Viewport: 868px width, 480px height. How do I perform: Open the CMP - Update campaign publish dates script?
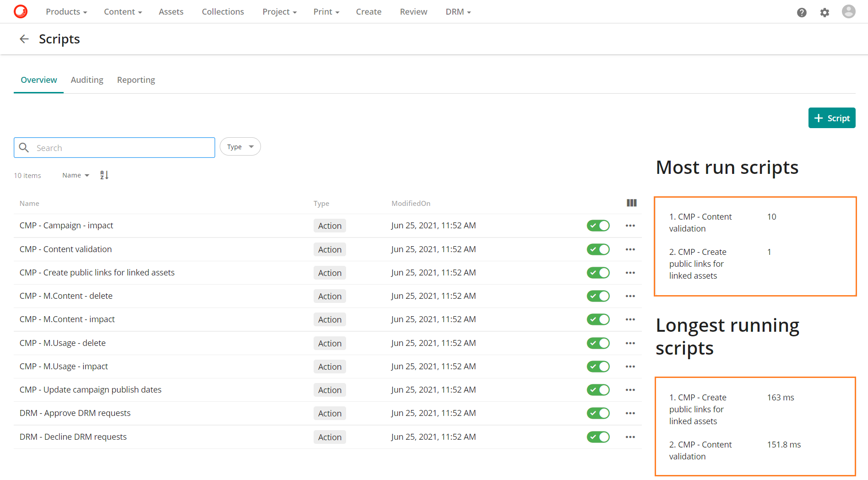coord(91,390)
